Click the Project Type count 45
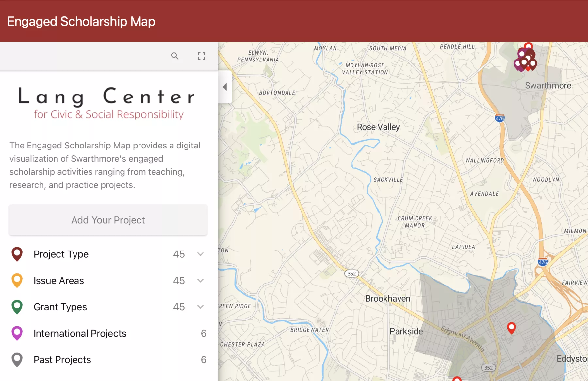 (x=179, y=254)
